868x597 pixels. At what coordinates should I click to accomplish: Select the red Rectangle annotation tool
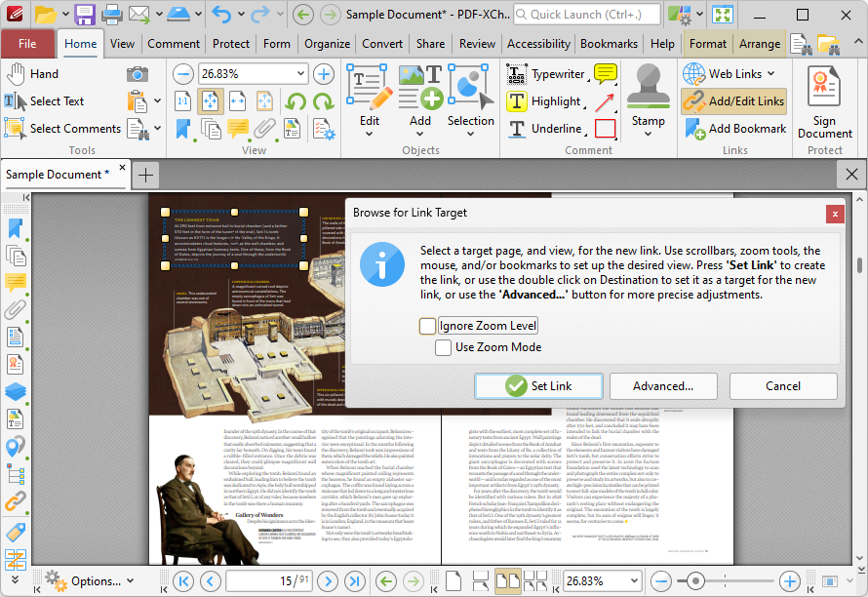[x=605, y=129]
